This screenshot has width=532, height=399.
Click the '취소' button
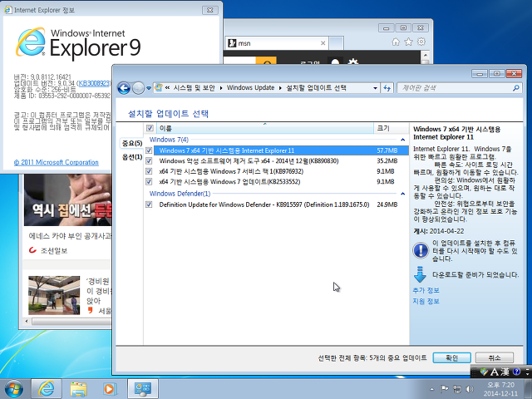tap(495, 357)
